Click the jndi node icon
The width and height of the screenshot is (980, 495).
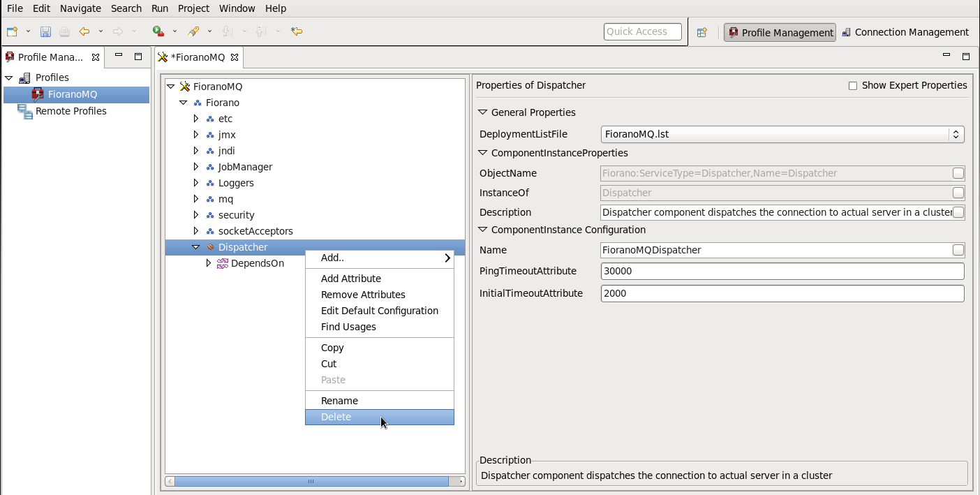pyautogui.click(x=210, y=151)
